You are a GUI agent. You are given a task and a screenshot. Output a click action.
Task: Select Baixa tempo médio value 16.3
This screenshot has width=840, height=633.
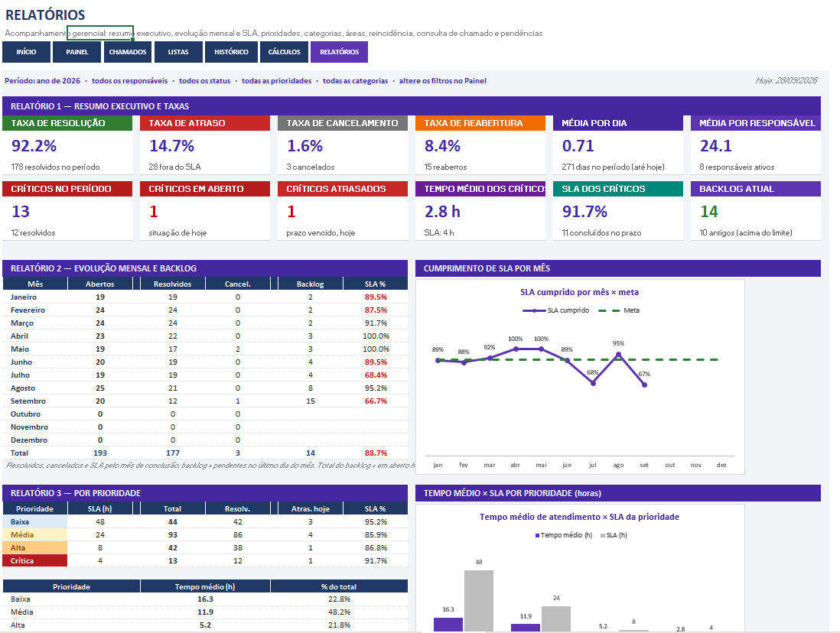[205, 599]
